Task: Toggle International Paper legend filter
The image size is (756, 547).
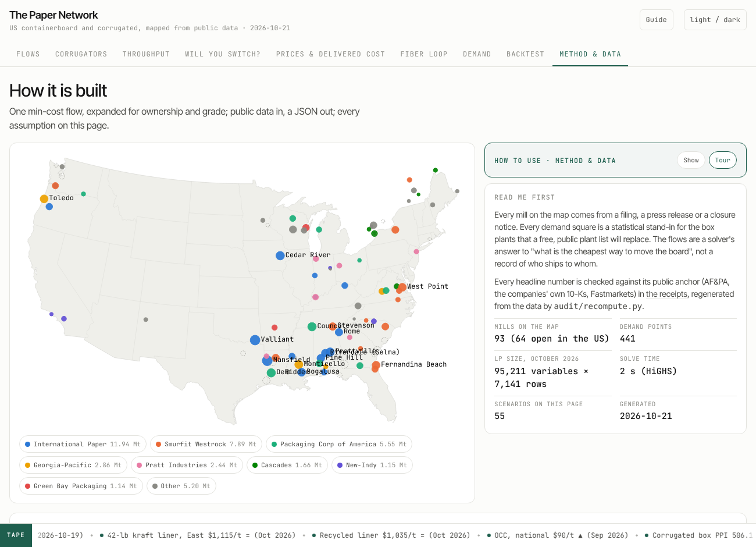Action: tap(83, 444)
